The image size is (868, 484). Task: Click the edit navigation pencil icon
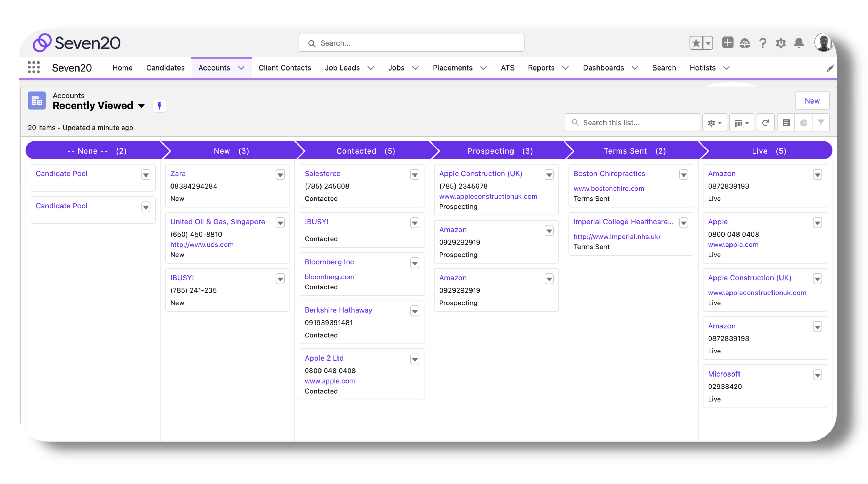tap(830, 68)
